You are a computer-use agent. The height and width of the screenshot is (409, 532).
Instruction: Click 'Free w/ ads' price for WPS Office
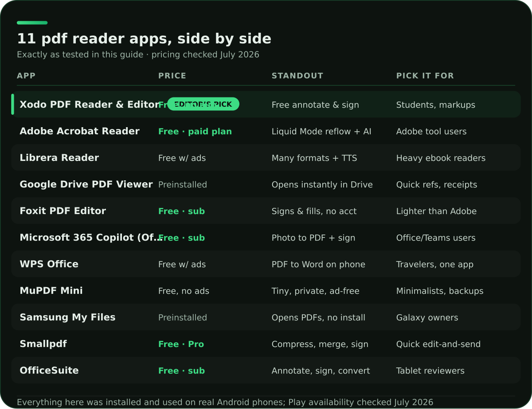coord(182,265)
